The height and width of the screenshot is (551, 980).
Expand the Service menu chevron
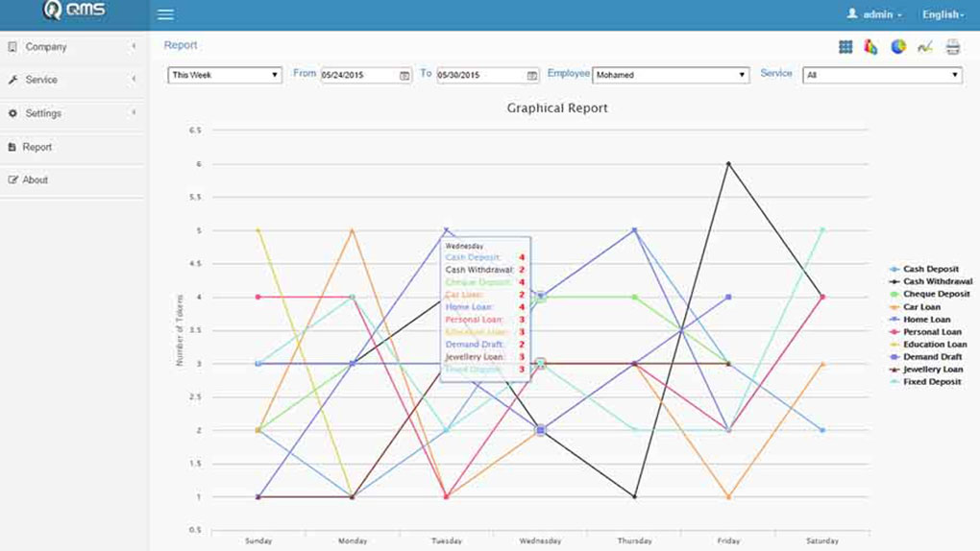pyautogui.click(x=134, y=79)
